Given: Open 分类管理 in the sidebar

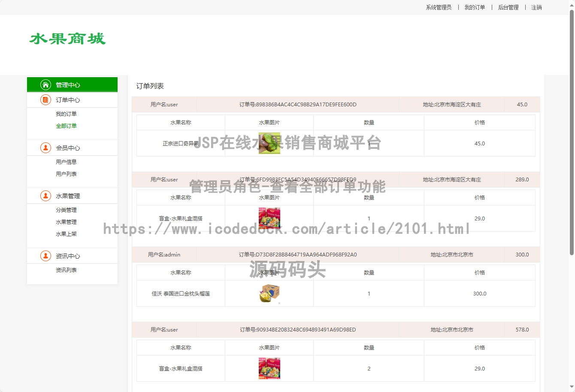Looking at the screenshot, I should coord(66,210).
